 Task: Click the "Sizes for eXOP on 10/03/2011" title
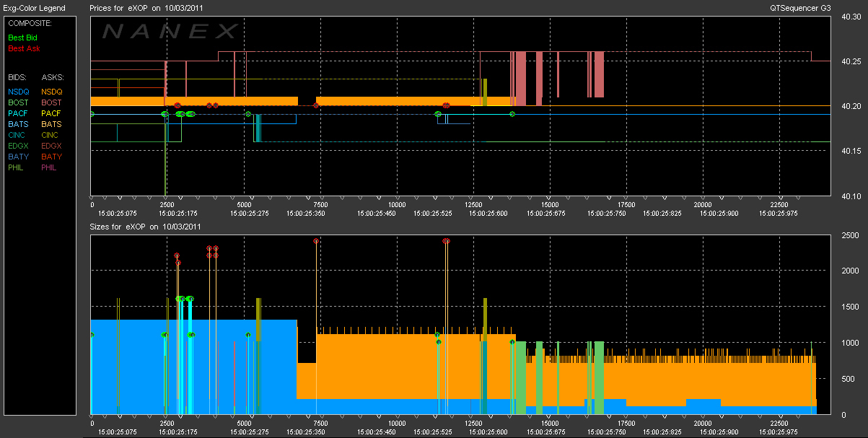[145, 227]
